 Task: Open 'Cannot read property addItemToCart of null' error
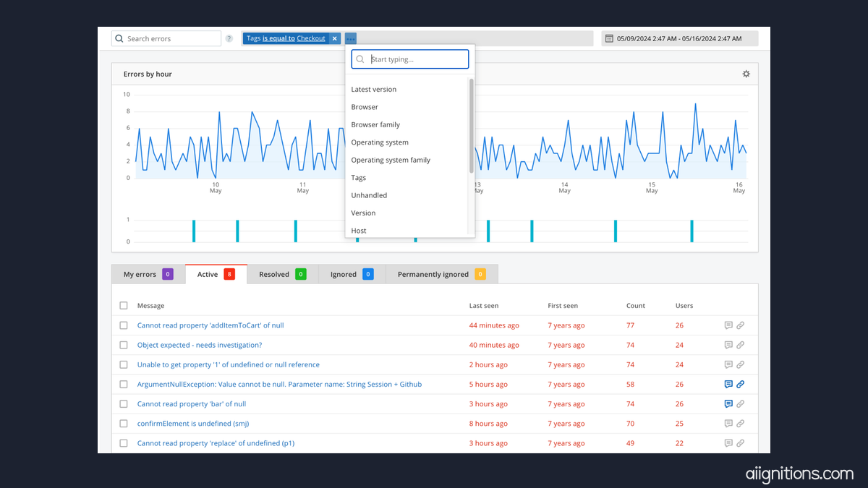pyautogui.click(x=210, y=325)
